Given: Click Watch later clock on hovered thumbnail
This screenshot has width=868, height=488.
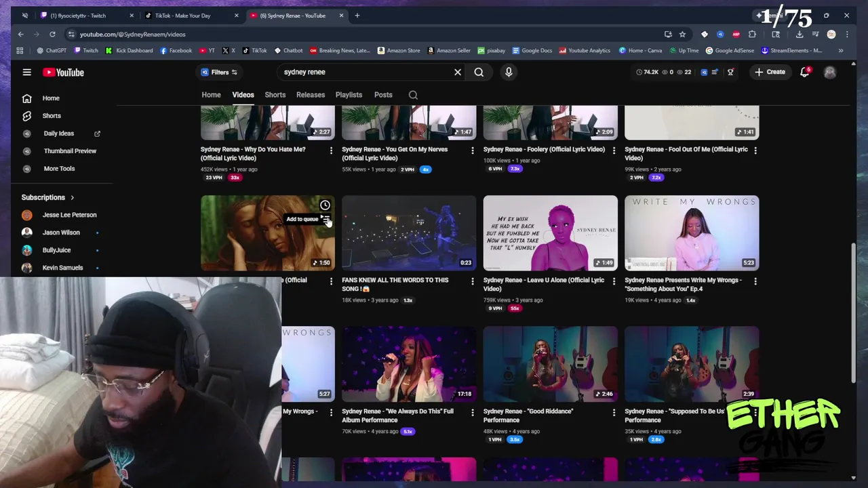Looking at the screenshot, I should tap(325, 205).
